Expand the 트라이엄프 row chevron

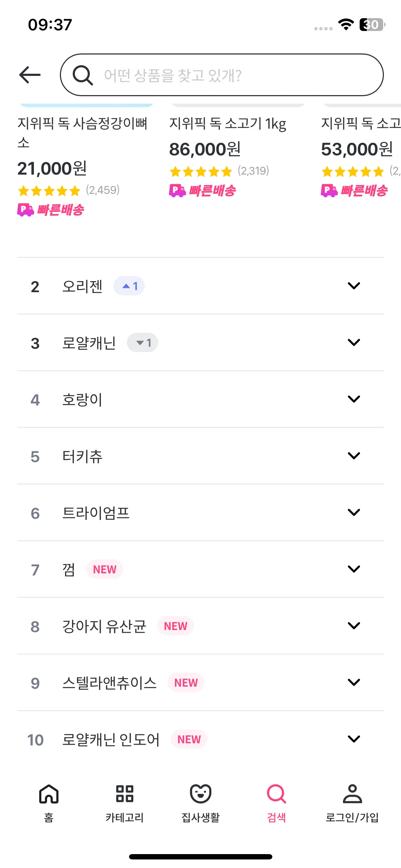pos(354,512)
